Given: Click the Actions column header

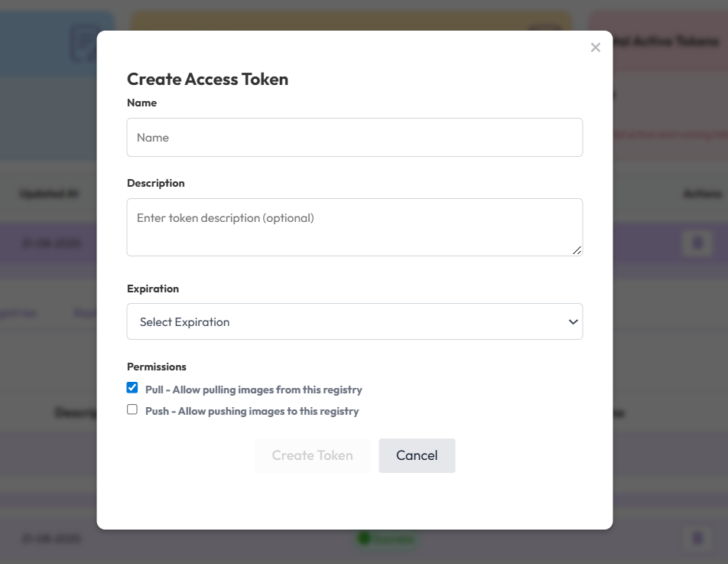Looking at the screenshot, I should tap(701, 194).
